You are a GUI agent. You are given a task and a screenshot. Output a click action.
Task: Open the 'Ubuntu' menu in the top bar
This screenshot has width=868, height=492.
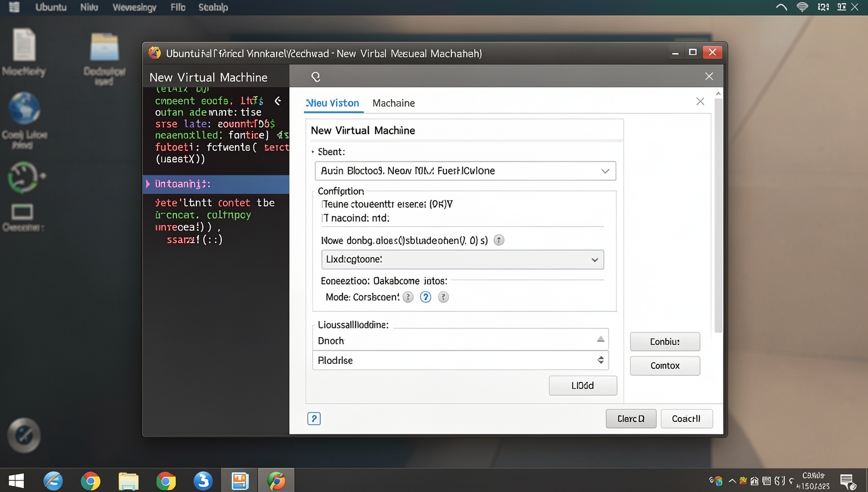(x=51, y=7)
